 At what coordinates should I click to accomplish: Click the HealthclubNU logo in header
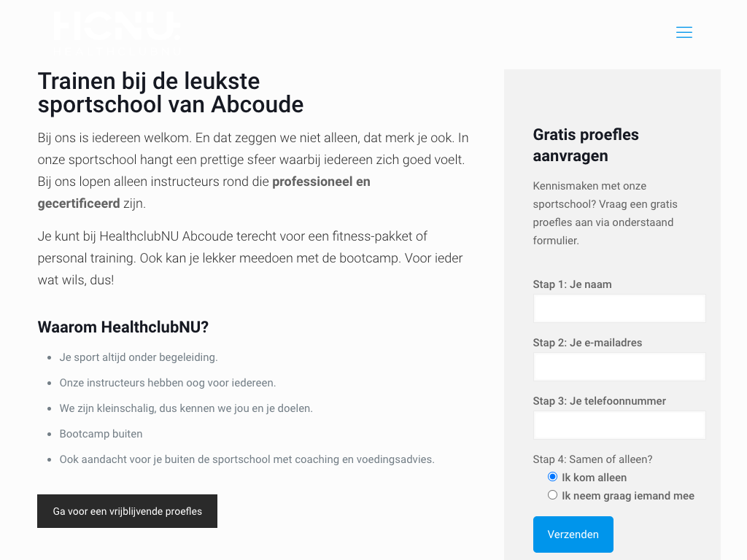[116, 31]
